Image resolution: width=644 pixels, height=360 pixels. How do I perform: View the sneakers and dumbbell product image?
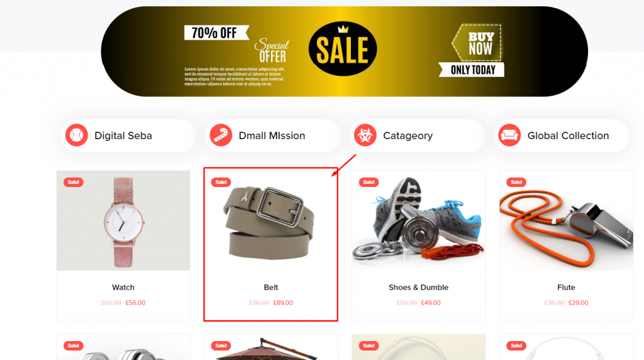[x=418, y=221]
